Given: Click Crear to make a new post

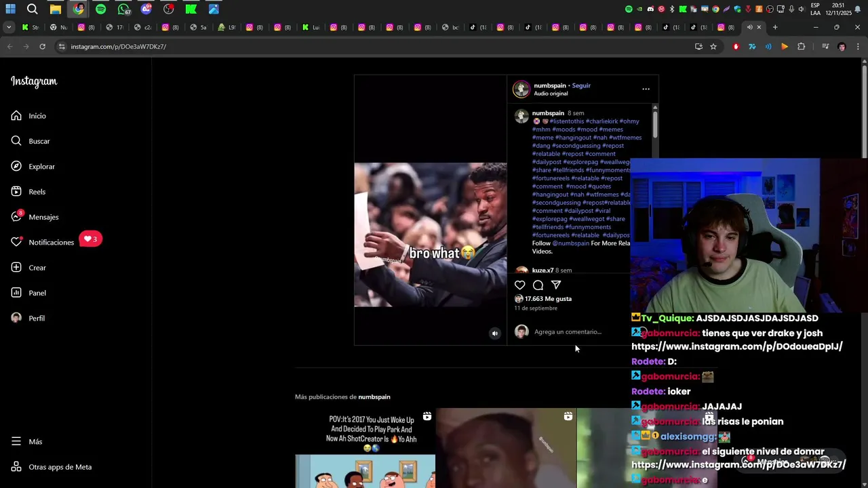Looking at the screenshot, I should (28, 268).
